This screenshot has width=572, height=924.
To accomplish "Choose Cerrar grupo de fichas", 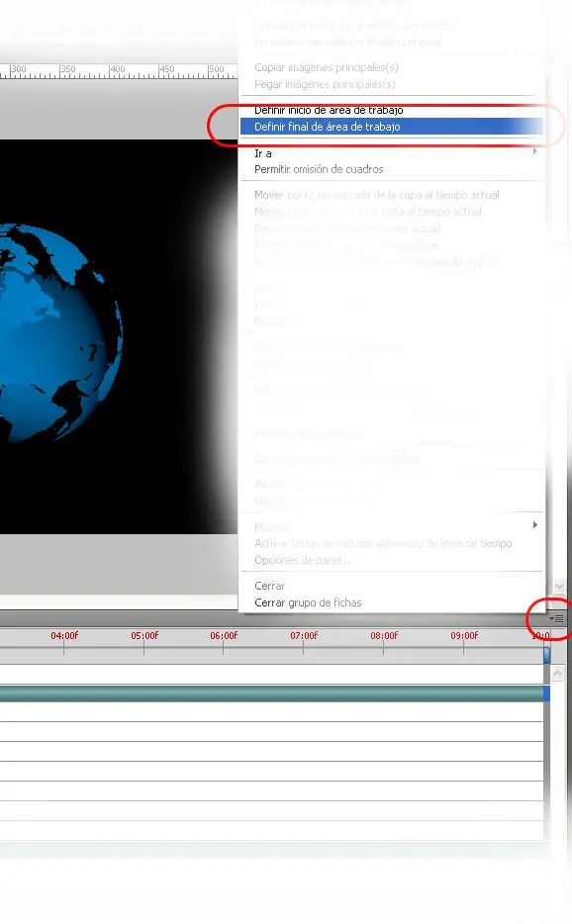I will click(308, 602).
